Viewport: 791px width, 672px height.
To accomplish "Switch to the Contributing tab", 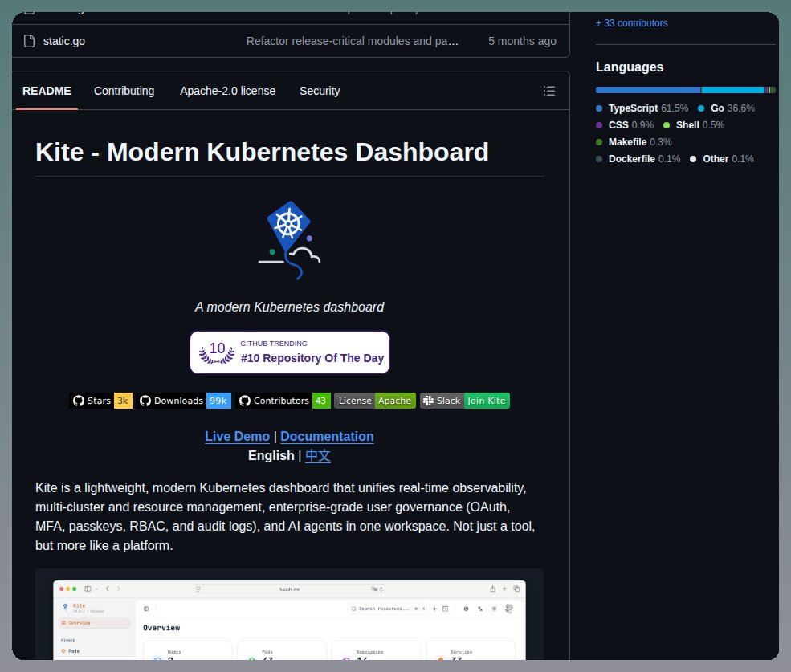I will (x=124, y=91).
